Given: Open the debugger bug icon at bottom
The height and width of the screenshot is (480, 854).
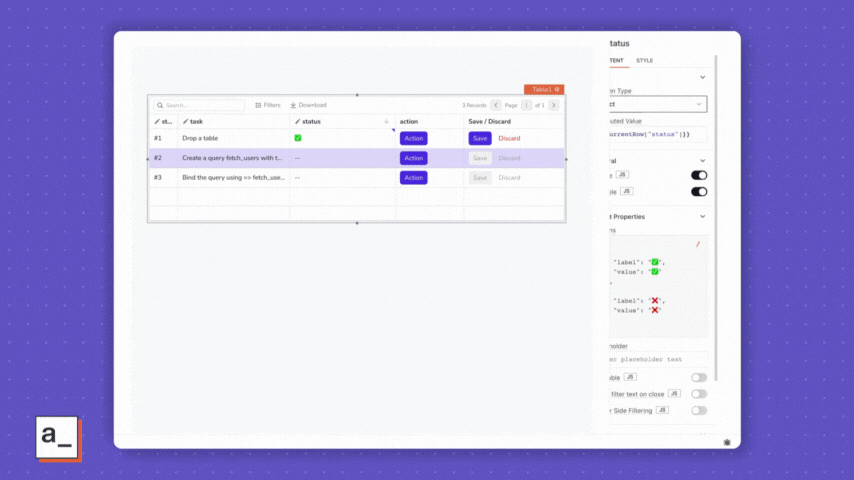Looking at the screenshot, I should 727,441.
